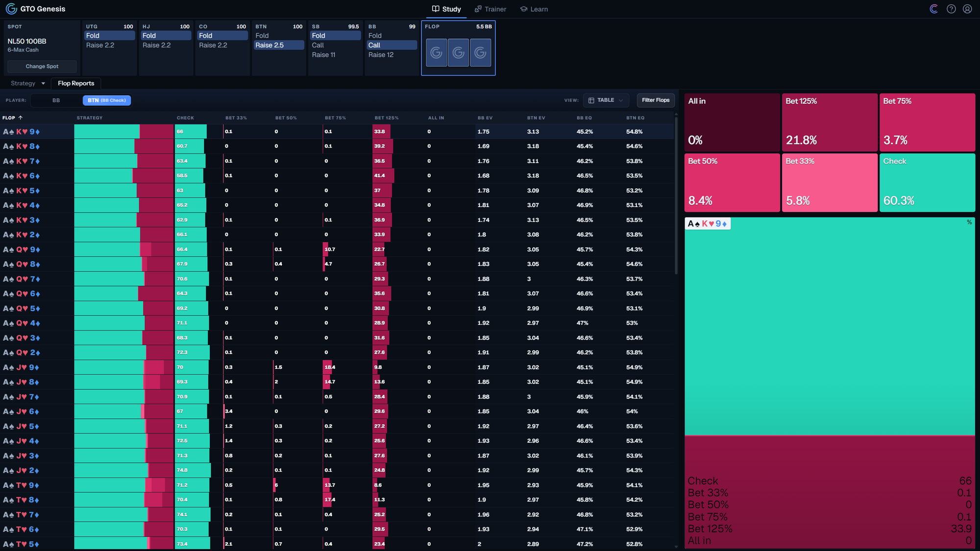
Task: Select the first flop card placeholder
Action: 436,52
